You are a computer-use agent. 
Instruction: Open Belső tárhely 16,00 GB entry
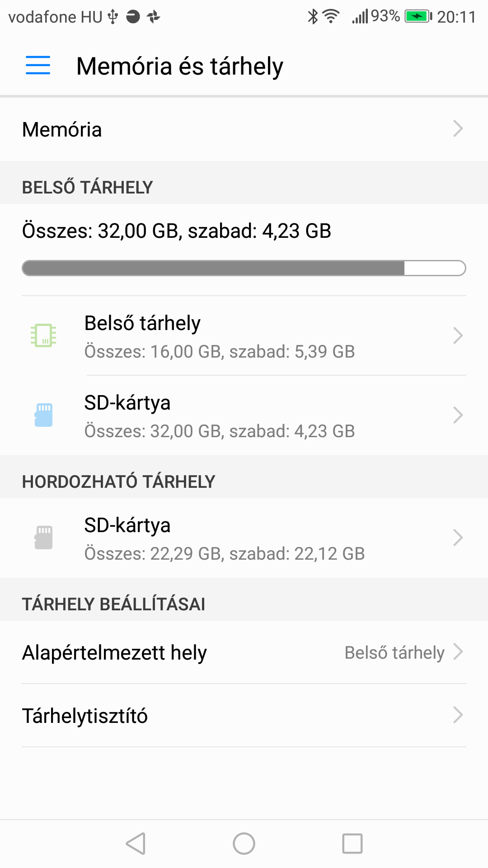[244, 336]
